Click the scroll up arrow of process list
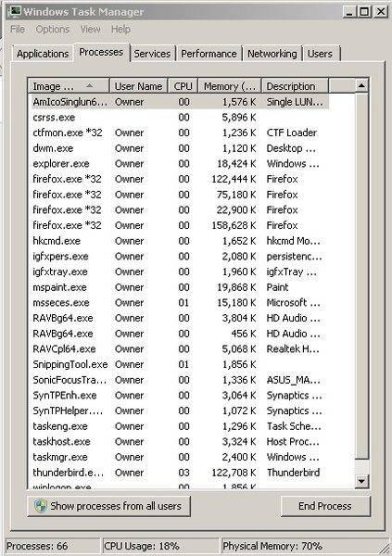Image resolution: width=392 pixels, height=556 pixels. [361, 85]
